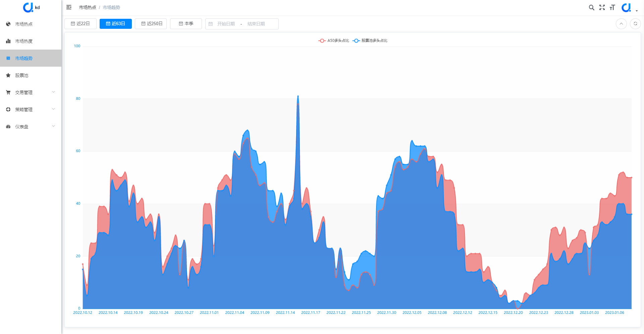Click the 市场趋势 sidebar icon

click(8, 58)
